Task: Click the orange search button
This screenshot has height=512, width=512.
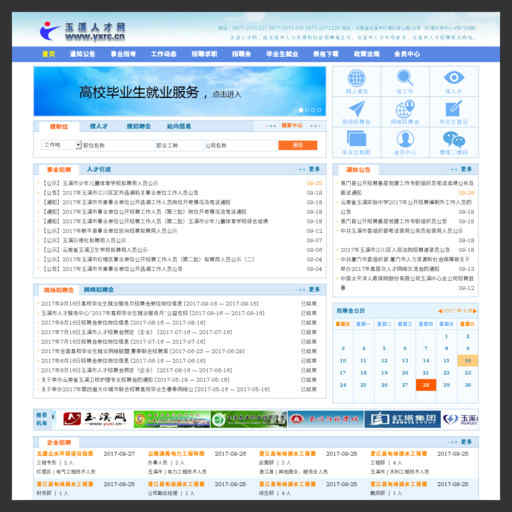Action: (298, 145)
